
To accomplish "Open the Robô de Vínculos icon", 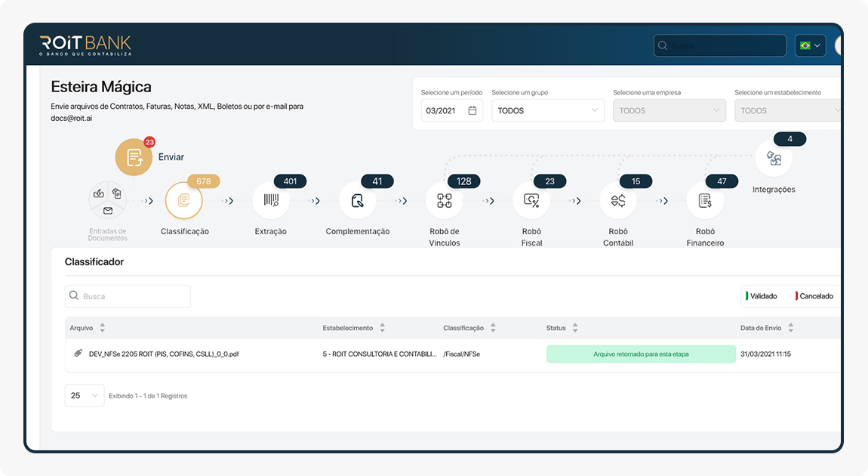I will (445, 200).
